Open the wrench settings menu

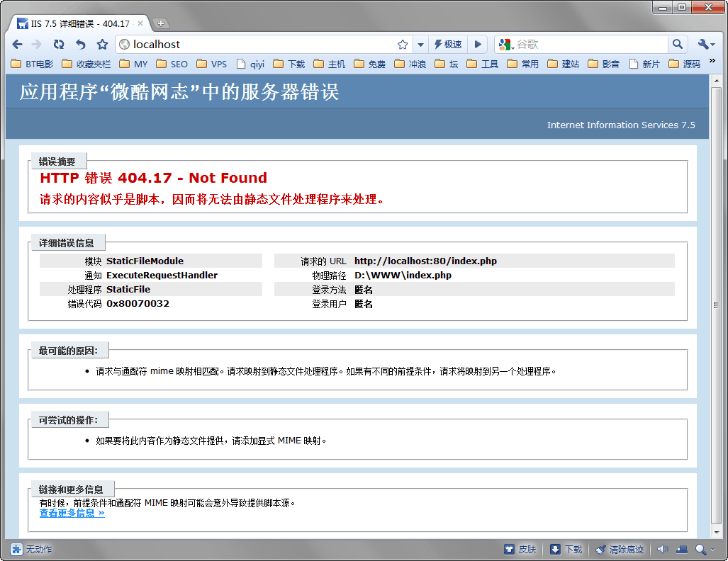(x=707, y=45)
